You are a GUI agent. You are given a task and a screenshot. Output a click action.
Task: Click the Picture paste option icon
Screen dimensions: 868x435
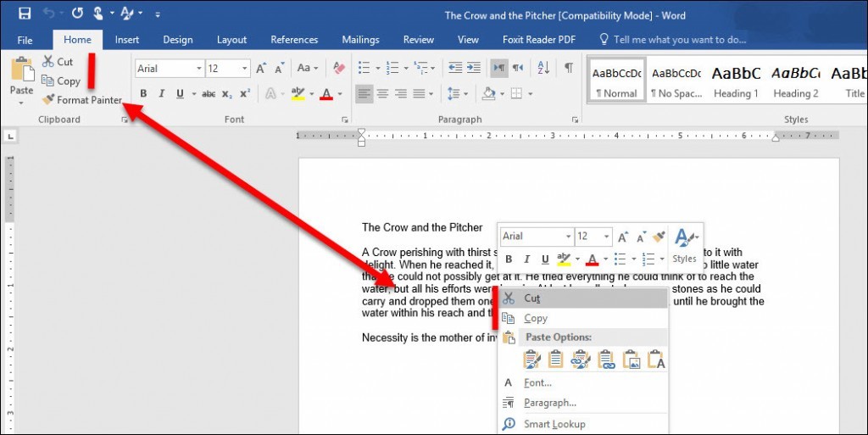pos(631,360)
